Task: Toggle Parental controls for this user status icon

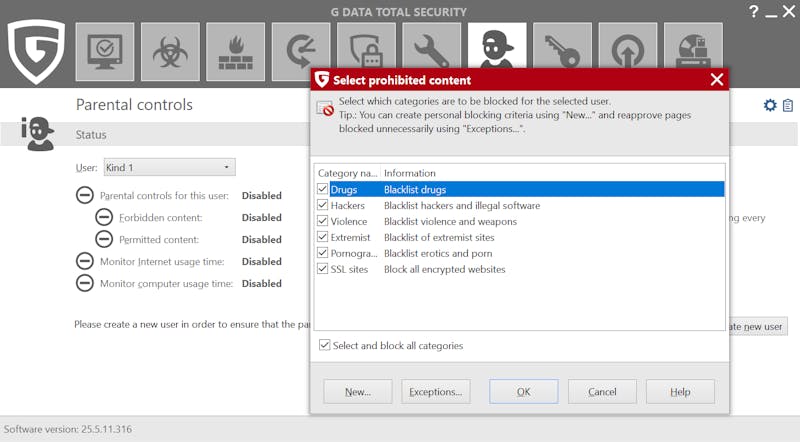Action: pos(85,195)
